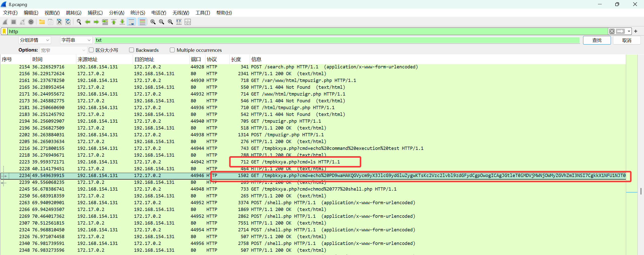The image size is (644, 255).
Task: Enable the Multiple occurrences checkbox
Action: click(172, 50)
